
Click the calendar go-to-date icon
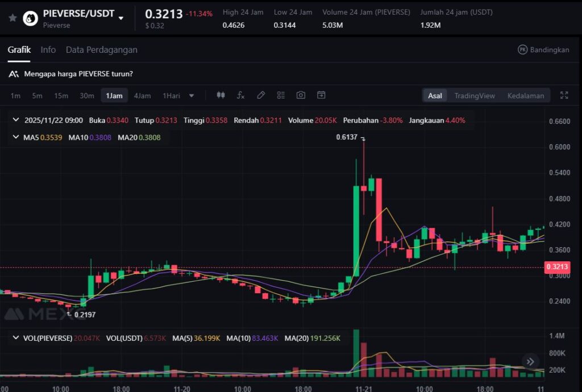pos(321,95)
